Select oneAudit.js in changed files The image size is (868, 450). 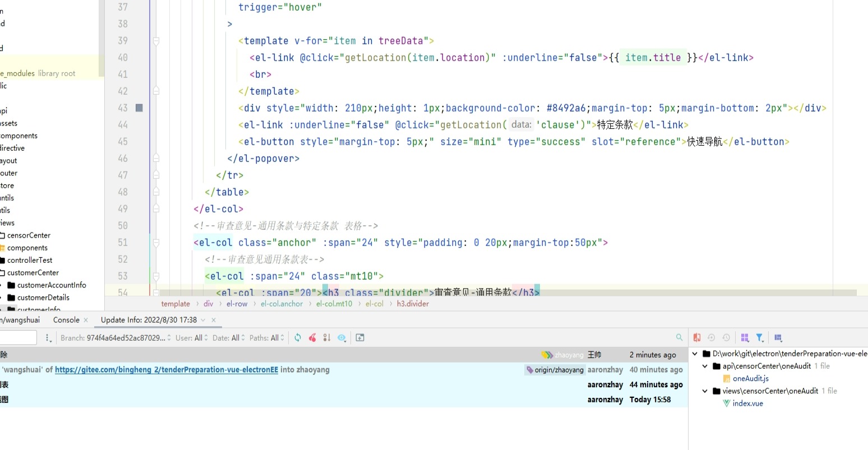point(750,379)
